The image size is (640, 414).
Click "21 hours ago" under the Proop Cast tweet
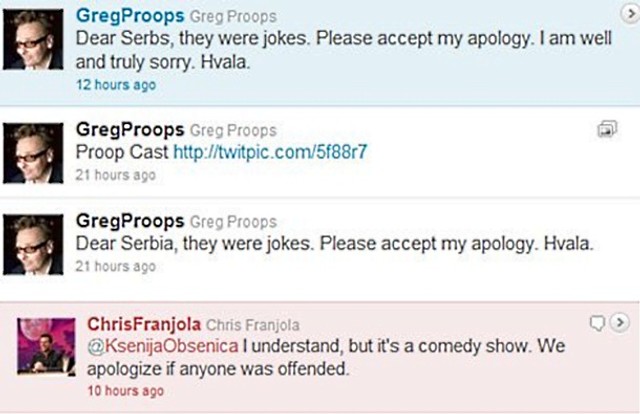(116, 175)
